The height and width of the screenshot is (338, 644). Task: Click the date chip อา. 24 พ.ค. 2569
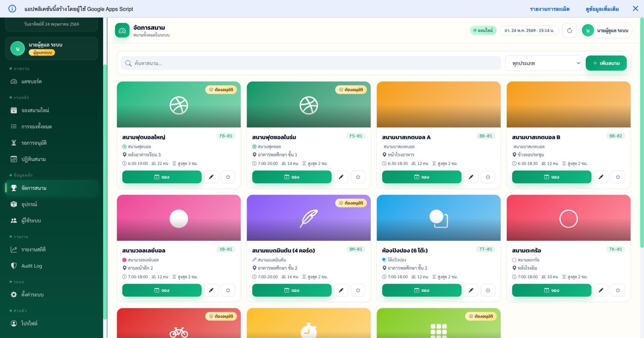coord(529,31)
